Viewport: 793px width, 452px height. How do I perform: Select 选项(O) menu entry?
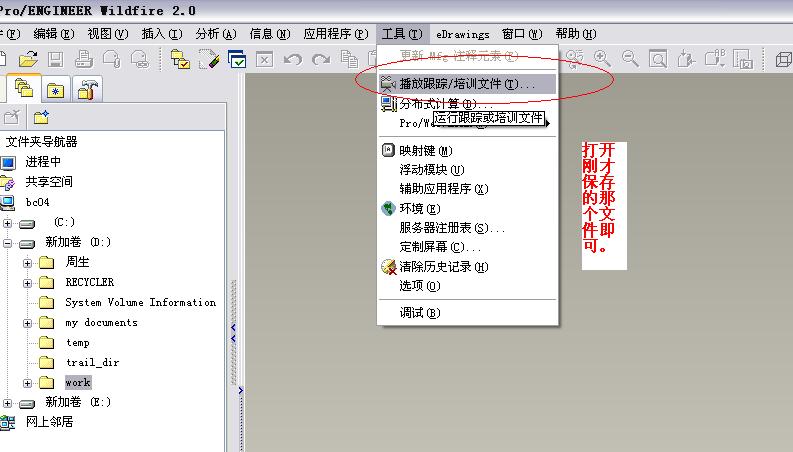coord(467,286)
